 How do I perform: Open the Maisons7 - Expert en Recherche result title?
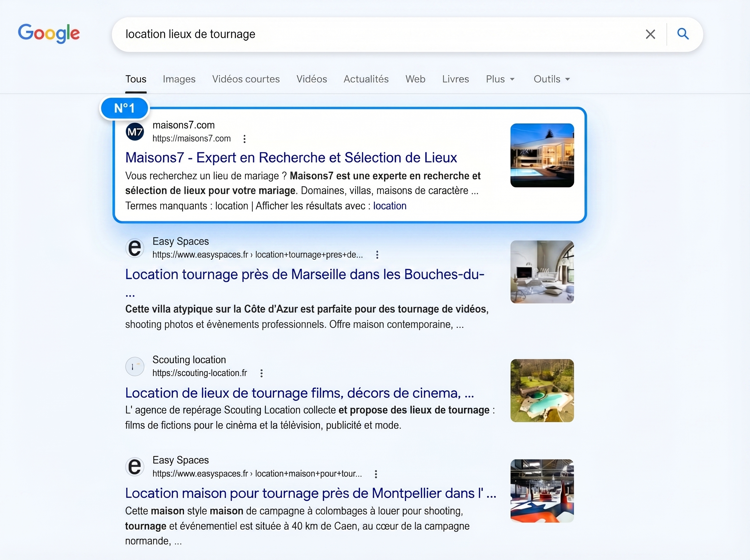(291, 157)
